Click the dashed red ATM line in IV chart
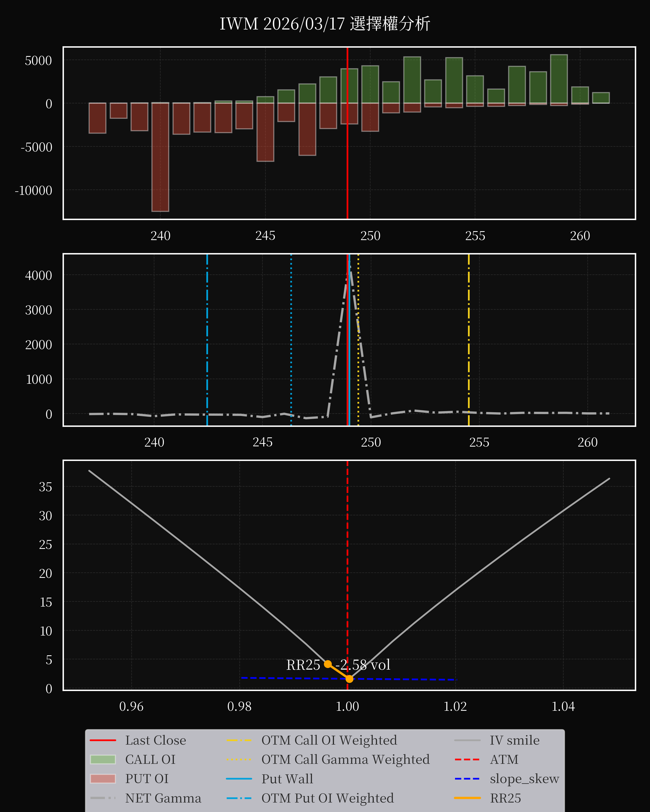This screenshot has height=812, width=650. coord(347,575)
